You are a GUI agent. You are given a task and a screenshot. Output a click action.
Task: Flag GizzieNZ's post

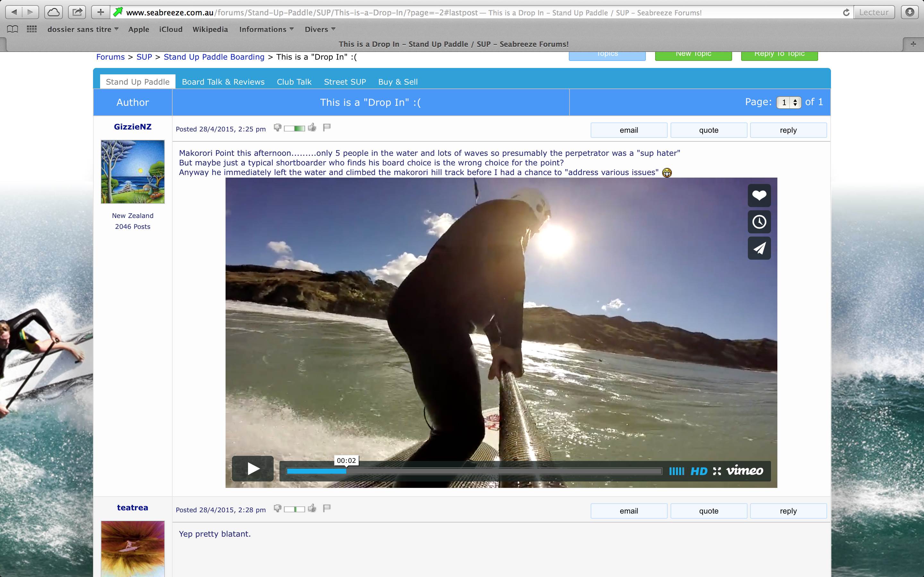click(x=327, y=128)
